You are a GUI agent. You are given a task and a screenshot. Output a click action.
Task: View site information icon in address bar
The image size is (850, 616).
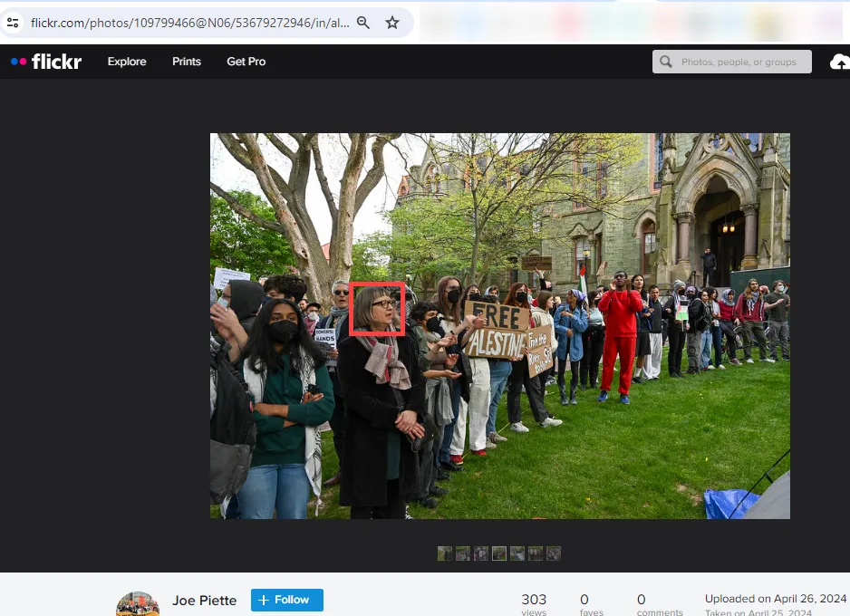13,23
